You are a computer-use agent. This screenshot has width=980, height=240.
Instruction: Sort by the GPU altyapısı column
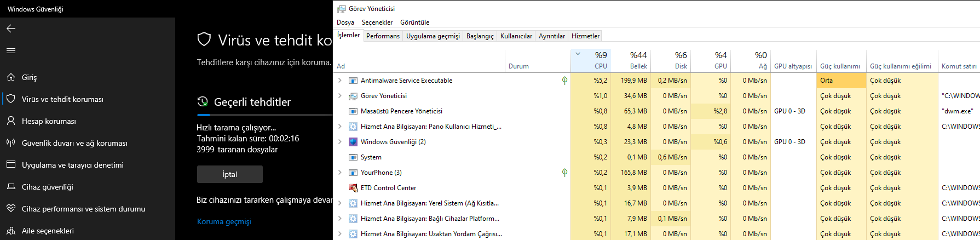[793, 60]
